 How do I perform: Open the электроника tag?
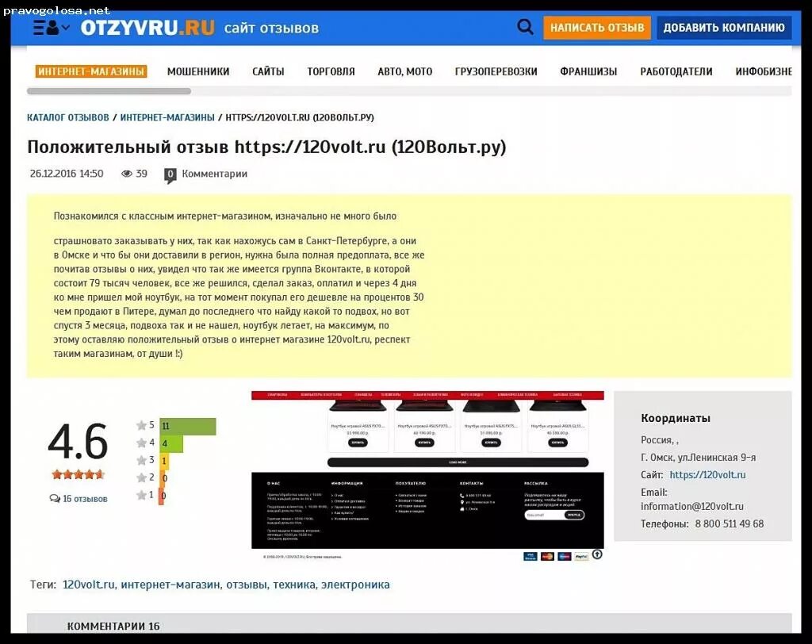pos(355,585)
